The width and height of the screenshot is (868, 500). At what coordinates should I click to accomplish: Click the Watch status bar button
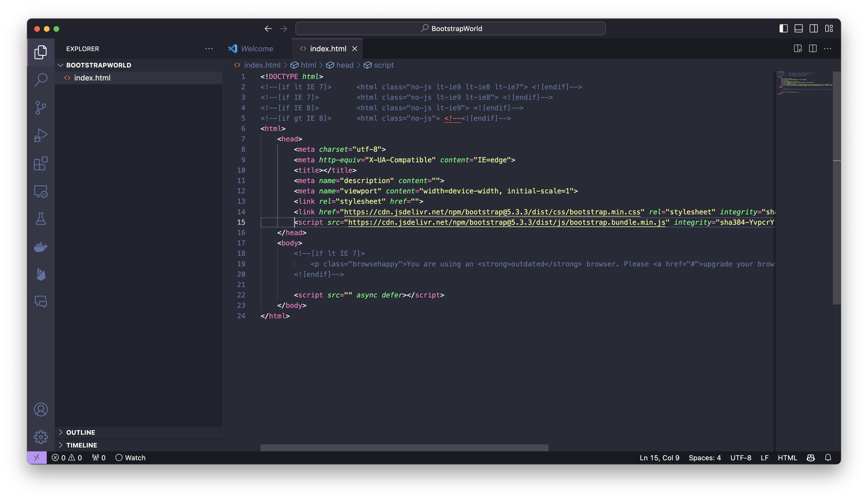point(131,458)
